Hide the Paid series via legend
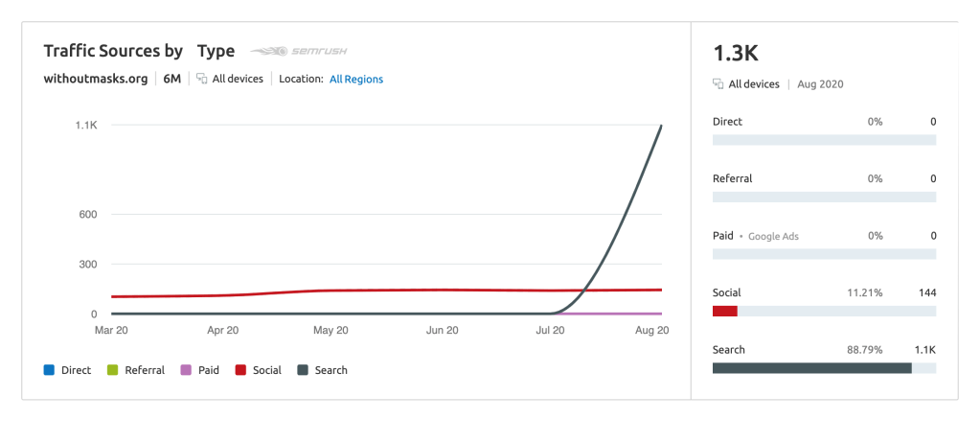980x443 pixels. click(x=201, y=370)
